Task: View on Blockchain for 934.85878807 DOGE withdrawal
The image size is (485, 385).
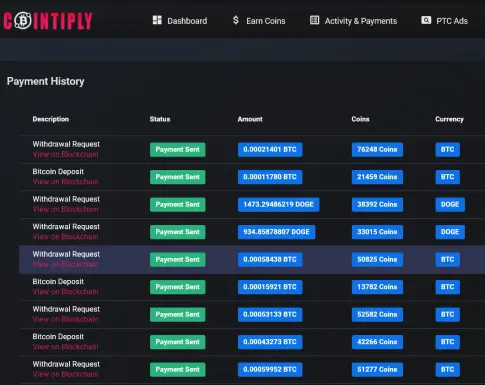Action: pos(65,237)
